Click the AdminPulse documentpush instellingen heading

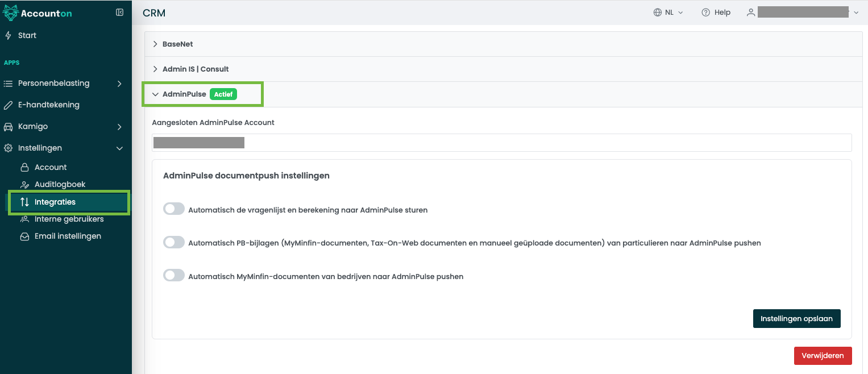246,176
